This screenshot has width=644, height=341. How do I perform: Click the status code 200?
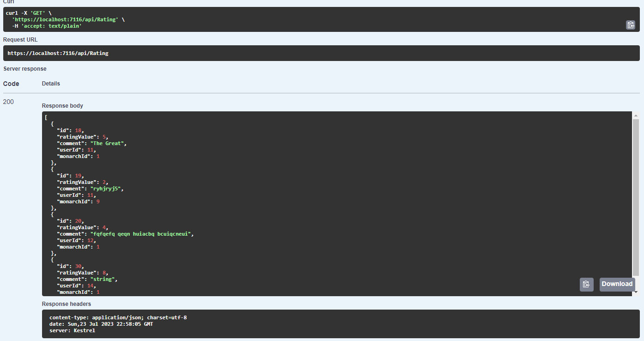pyautogui.click(x=8, y=102)
